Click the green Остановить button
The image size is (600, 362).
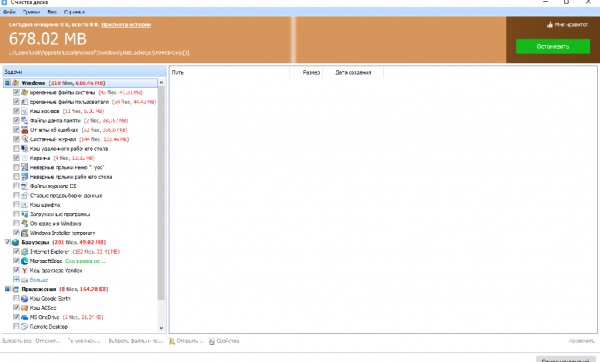click(x=553, y=47)
